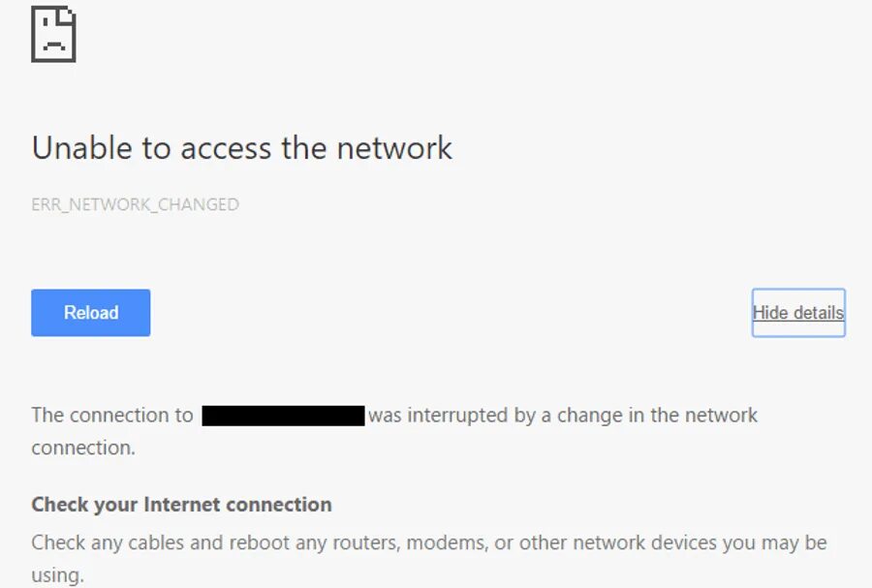Screen dimensions: 872x588
Task: Click the sad face page icon
Action: pos(53,35)
